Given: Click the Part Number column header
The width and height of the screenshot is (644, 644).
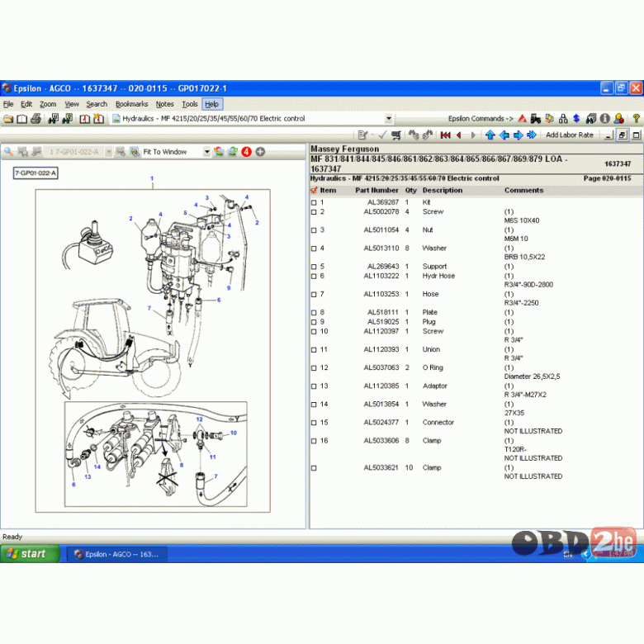Looking at the screenshot, I should (376, 190).
